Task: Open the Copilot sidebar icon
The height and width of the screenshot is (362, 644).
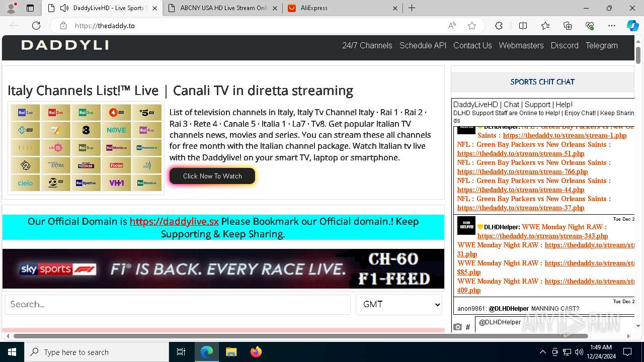Action: [632, 26]
